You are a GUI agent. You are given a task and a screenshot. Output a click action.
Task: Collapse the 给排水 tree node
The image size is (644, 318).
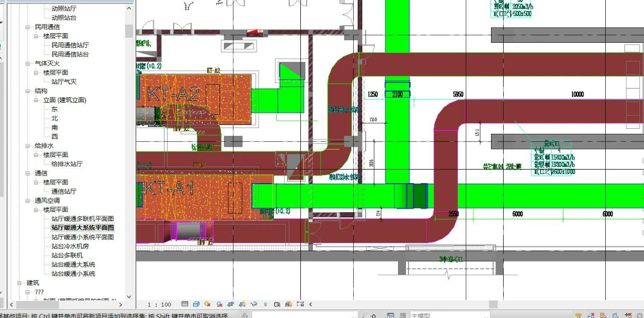click(x=28, y=146)
